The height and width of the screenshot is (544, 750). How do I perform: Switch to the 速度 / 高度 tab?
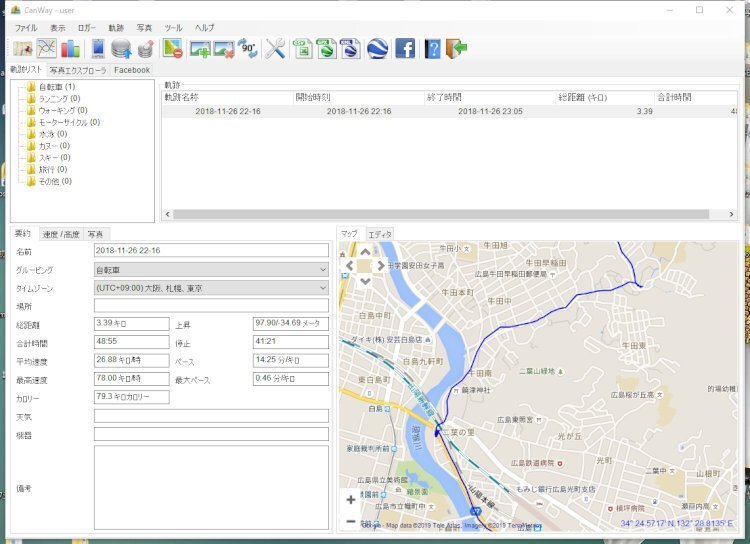pyautogui.click(x=60, y=234)
